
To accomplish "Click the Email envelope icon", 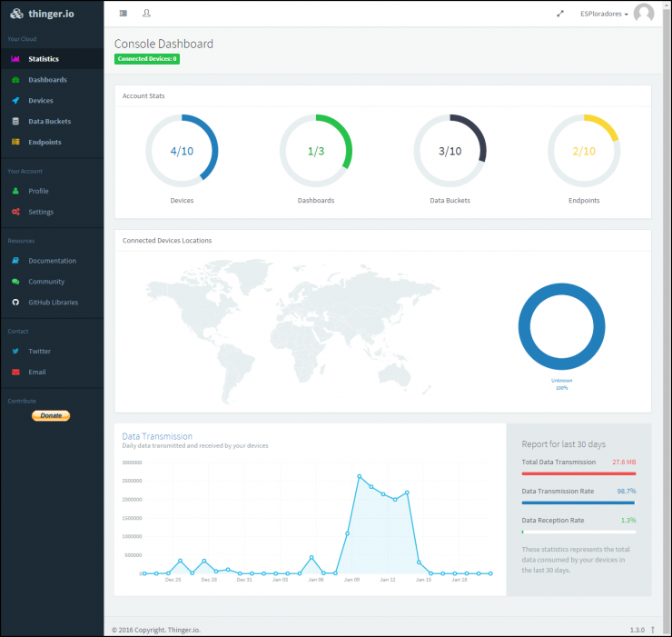I will click(x=15, y=372).
